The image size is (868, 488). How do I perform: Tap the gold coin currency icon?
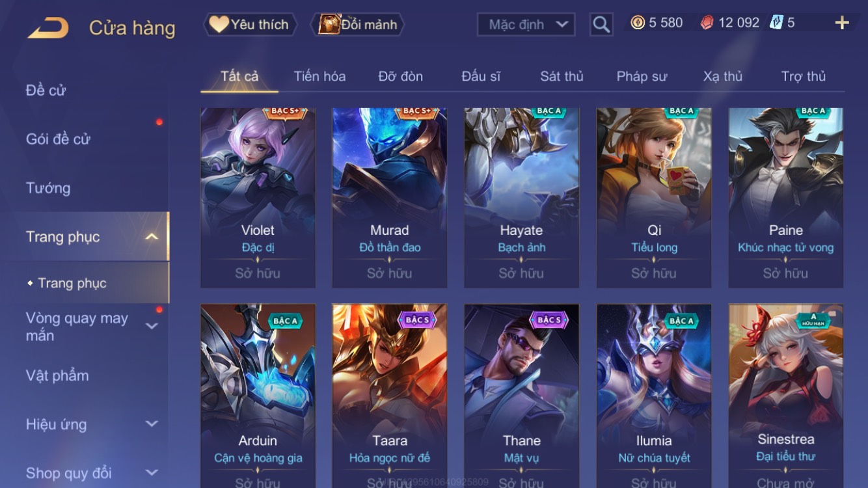point(638,23)
